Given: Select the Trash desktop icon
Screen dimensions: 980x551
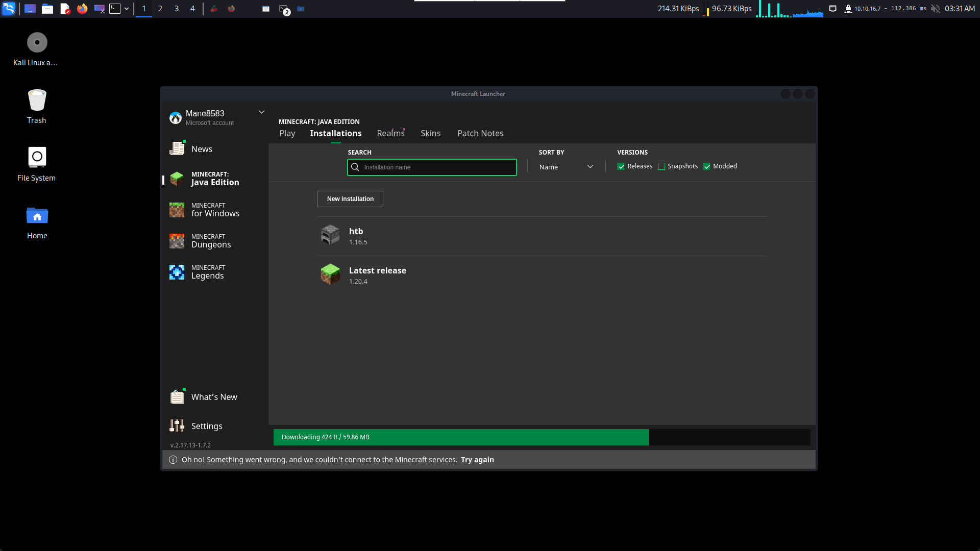Looking at the screenshot, I should (x=37, y=100).
